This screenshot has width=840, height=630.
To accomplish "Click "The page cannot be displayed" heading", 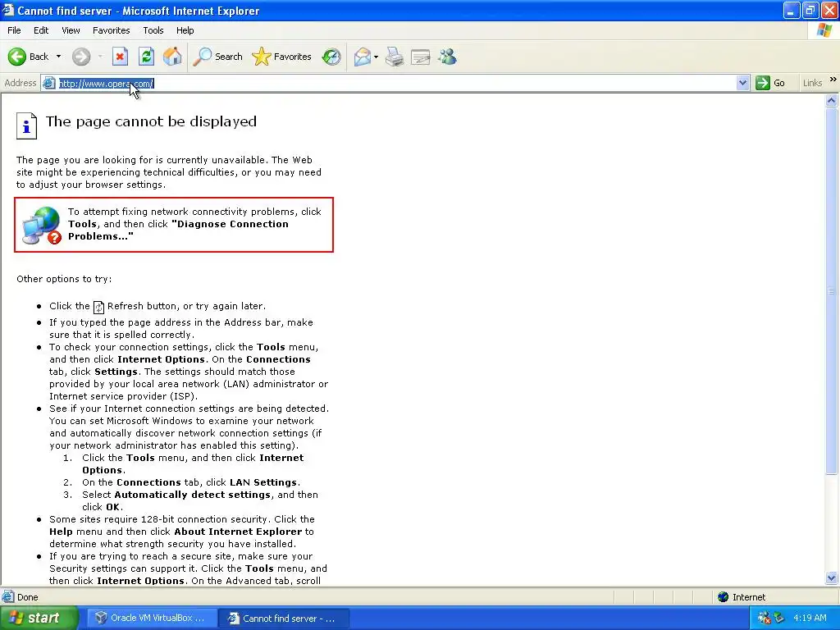I will click(x=151, y=121).
